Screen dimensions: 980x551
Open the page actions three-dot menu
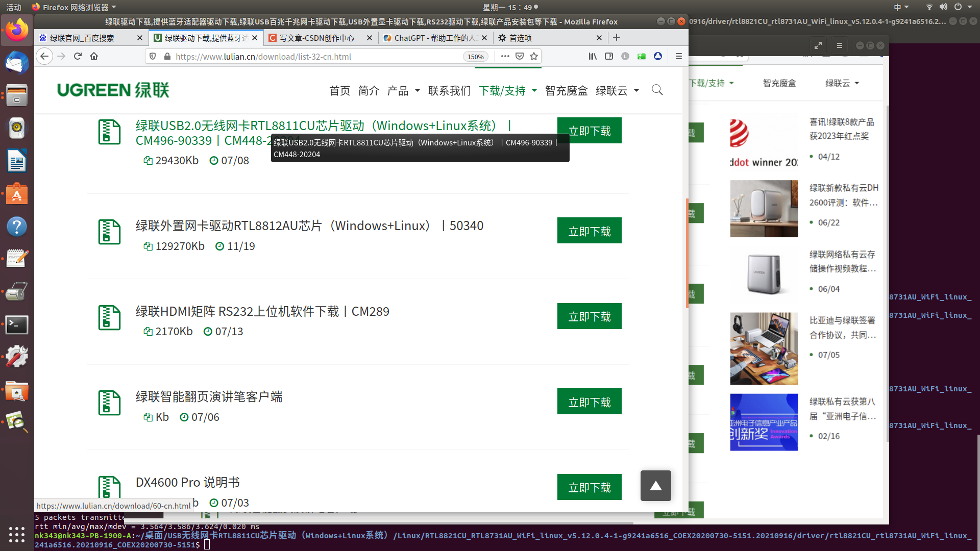[505, 57]
